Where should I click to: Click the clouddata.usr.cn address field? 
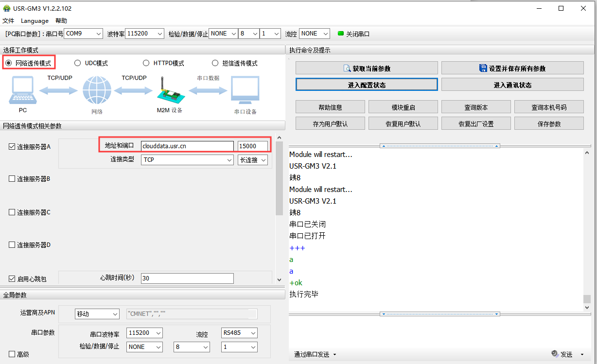187,146
